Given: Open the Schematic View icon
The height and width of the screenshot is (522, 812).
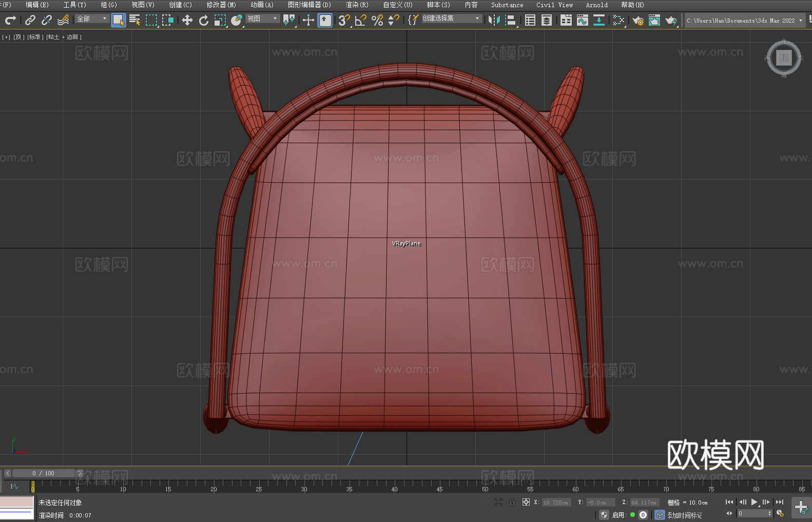Looking at the screenshot, I should (618, 20).
